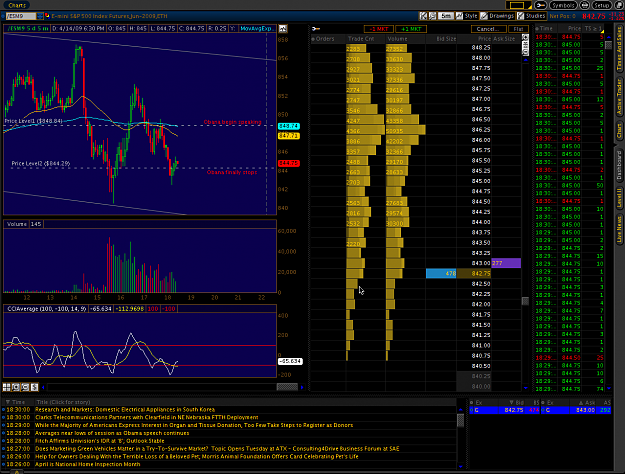Open the yellow layout selector box
This screenshot has height=474, width=625.
click(x=517, y=5)
